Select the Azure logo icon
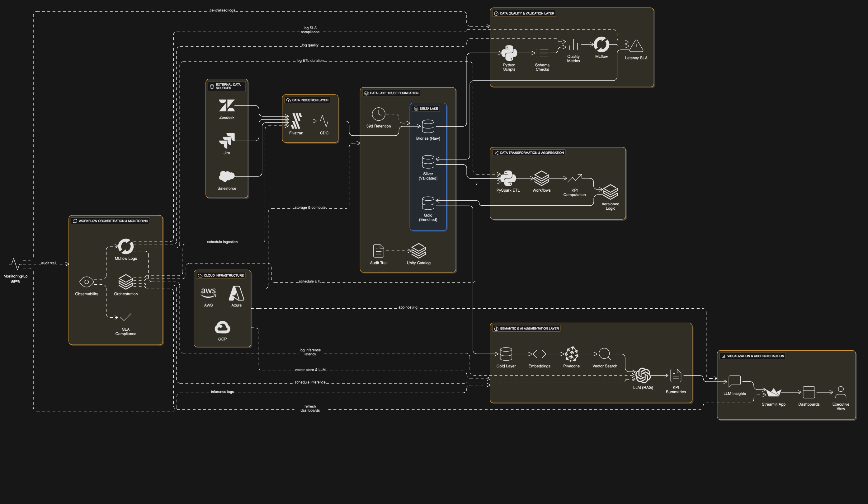The image size is (868, 504). (236, 293)
